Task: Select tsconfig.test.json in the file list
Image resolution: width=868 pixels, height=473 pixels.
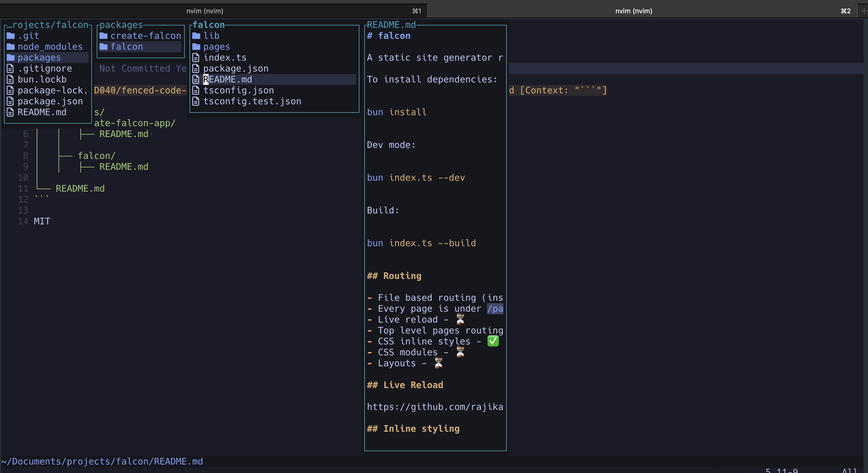Action: point(252,101)
